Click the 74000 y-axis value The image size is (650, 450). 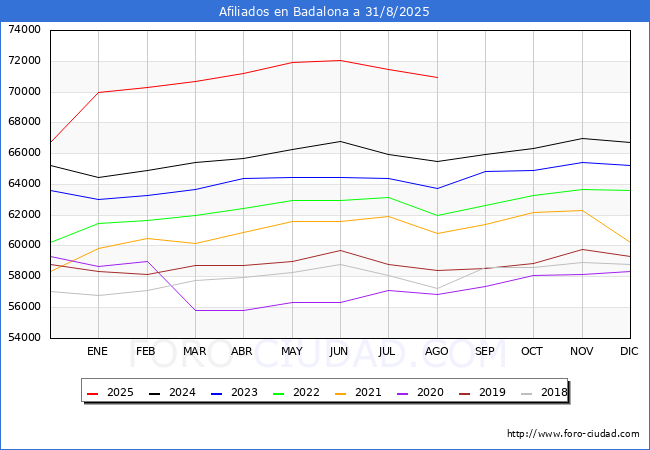point(24,30)
